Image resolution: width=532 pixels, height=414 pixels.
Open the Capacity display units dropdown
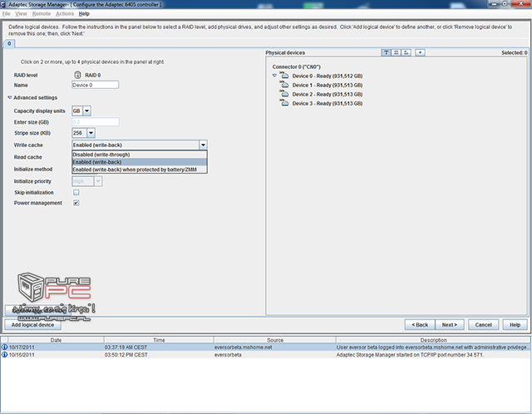pos(86,111)
